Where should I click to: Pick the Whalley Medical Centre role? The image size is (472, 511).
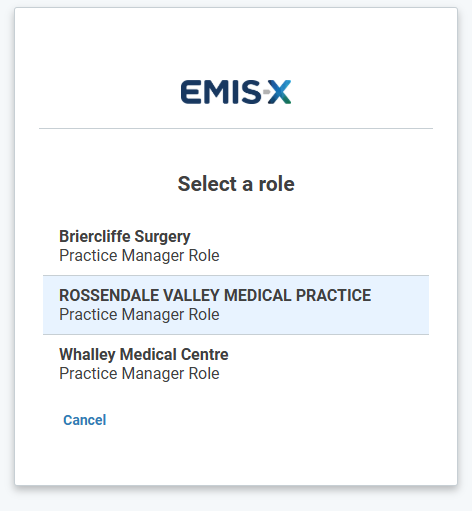(x=236, y=364)
